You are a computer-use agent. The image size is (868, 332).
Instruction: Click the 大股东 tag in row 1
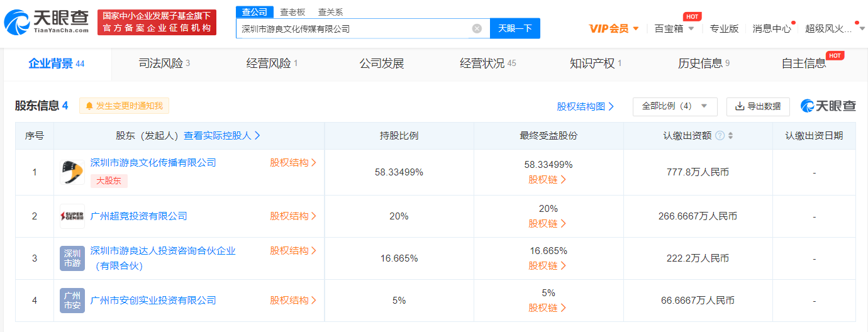[109, 181]
